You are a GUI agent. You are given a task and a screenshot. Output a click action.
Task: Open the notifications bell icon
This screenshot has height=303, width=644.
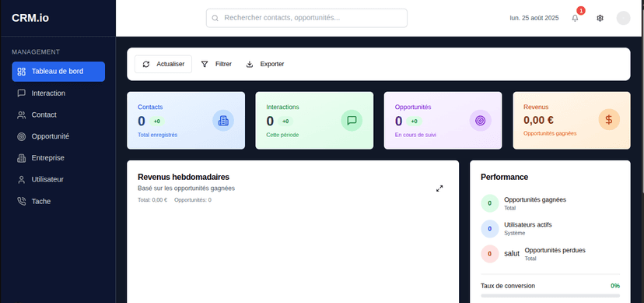[575, 18]
